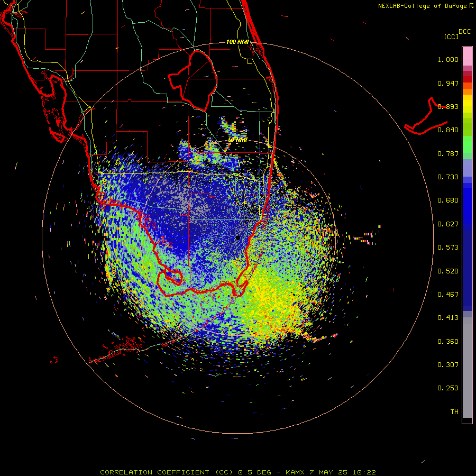This screenshot has height=476, width=476.
Task: Click the 10:22 timestamp text
Action: [x=364, y=472]
